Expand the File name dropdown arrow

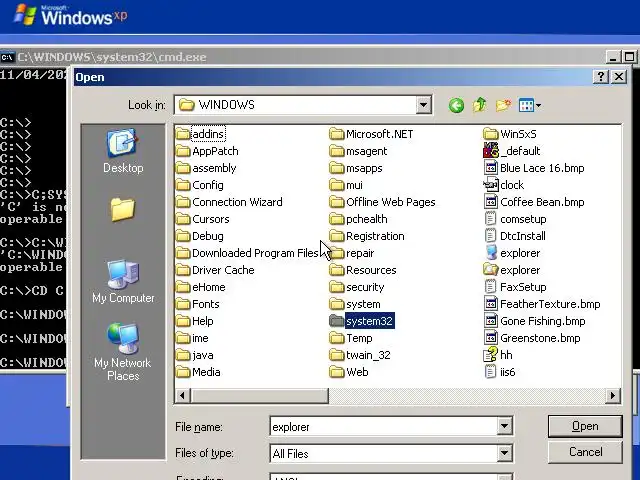tap(504, 427)
